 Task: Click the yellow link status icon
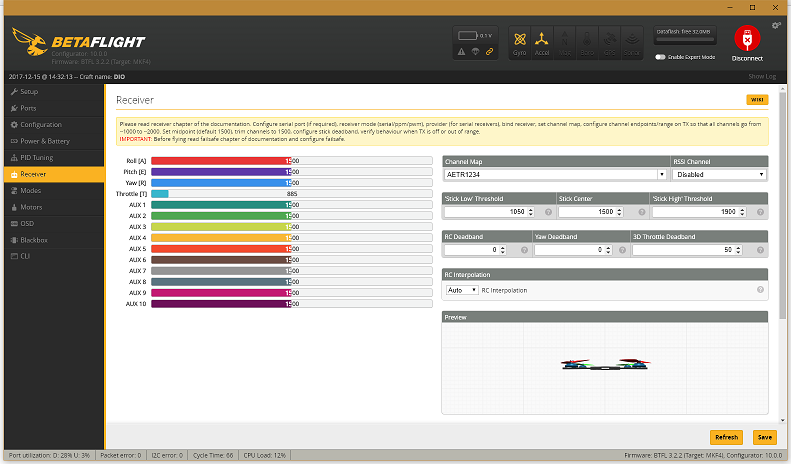490,51
